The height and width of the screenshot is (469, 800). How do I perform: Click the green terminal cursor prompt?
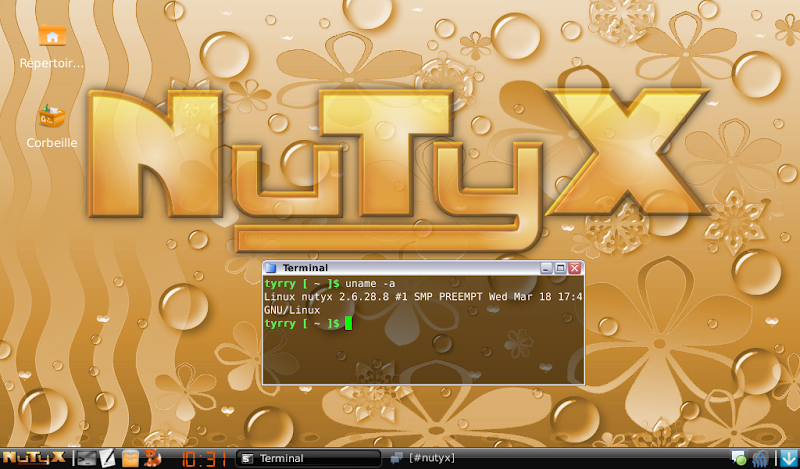(348, 324)
